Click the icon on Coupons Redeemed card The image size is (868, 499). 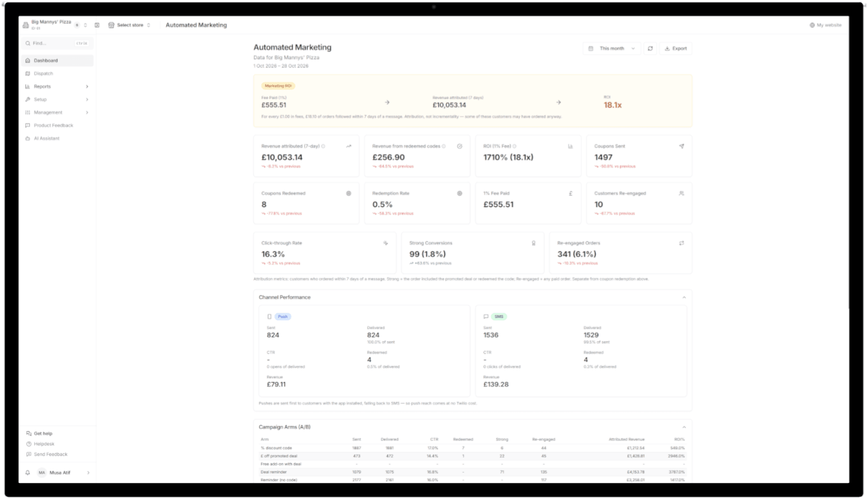349,194
